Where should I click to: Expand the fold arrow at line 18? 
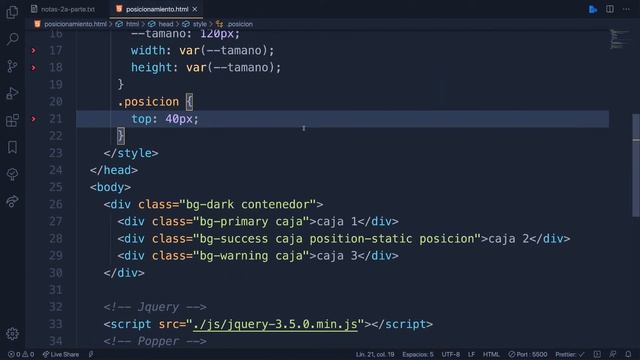click(34, 68)
